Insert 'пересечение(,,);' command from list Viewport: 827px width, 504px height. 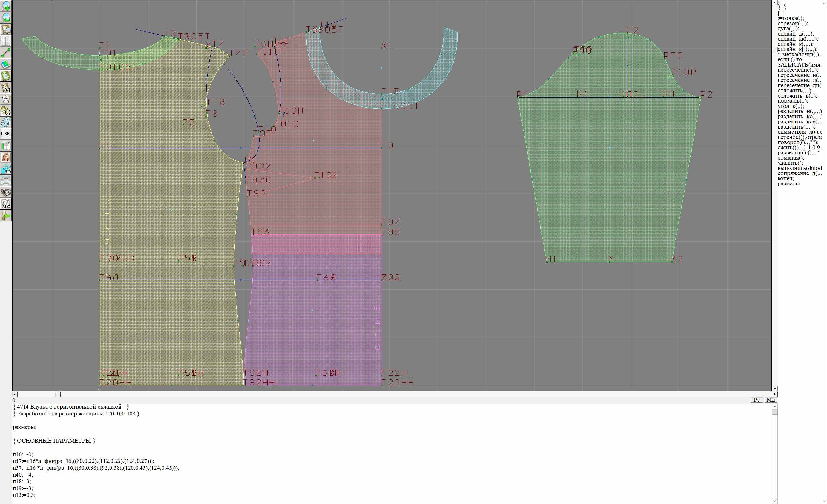point(798,70)
